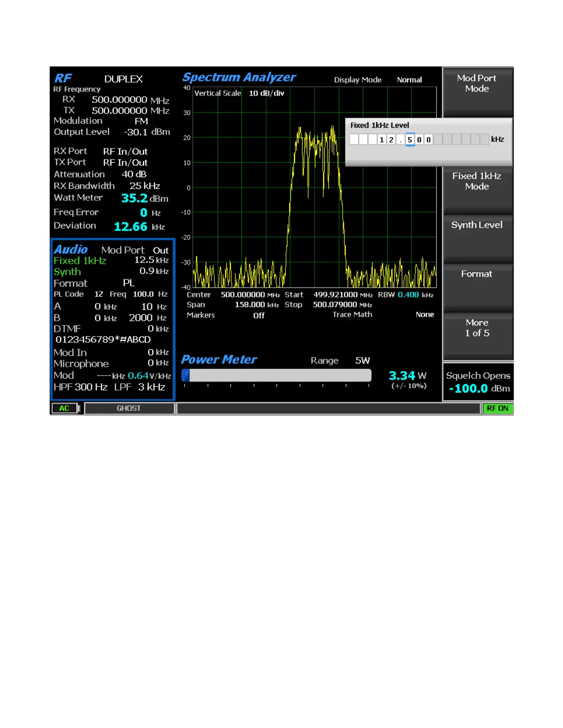Viewport: 563px width, 728px height.
Task: Select the TX frequency 500.000000 MHz
Action: click(130, 111)
